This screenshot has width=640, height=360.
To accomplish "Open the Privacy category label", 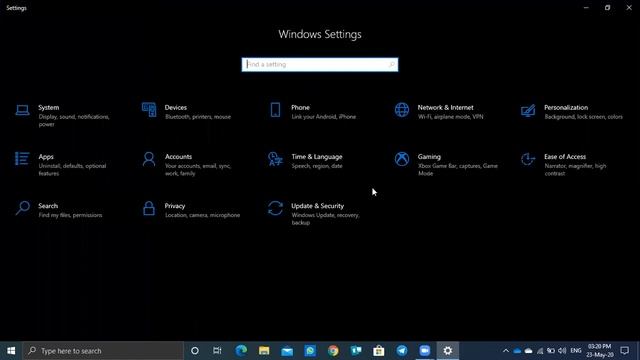I will (175, 206).
